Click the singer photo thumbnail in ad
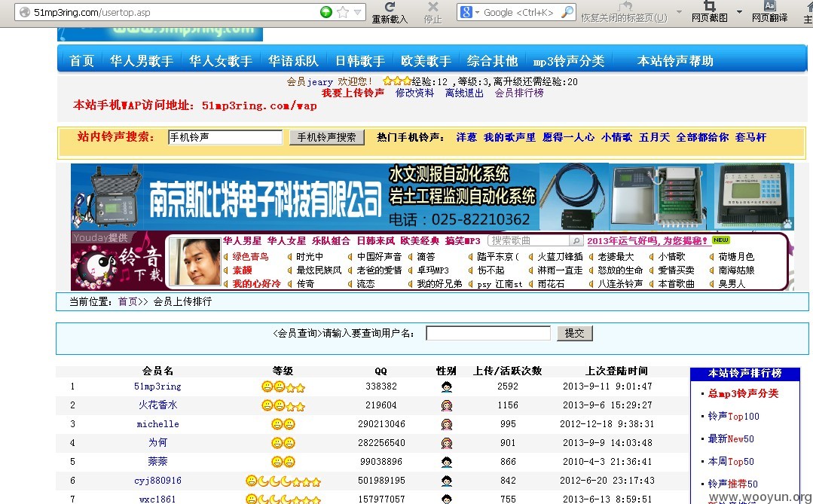The width and height of the screenshot is (813, 504). pos(195,261)
